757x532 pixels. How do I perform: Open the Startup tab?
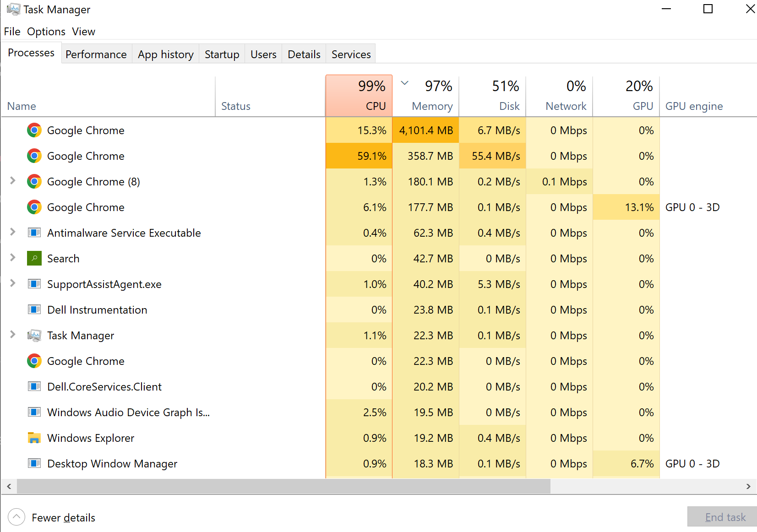222,54
